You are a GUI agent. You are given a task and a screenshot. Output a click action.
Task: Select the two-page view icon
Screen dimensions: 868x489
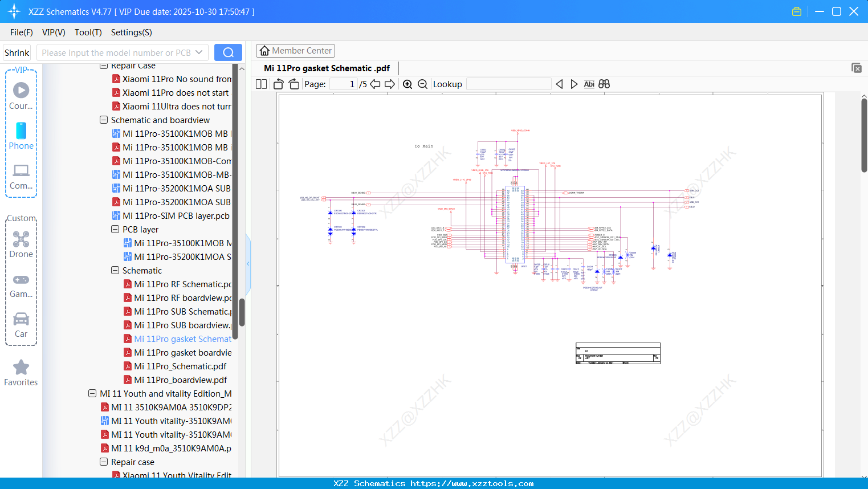[x=261, y=84]
